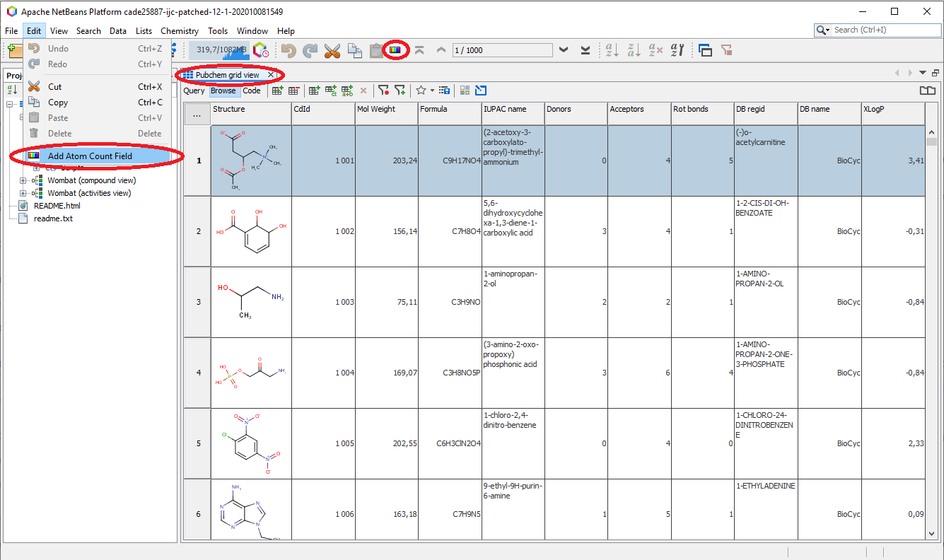Click the memory usage indicator bar
Viewport: 944px width, 560px height.
click(220, 50)
